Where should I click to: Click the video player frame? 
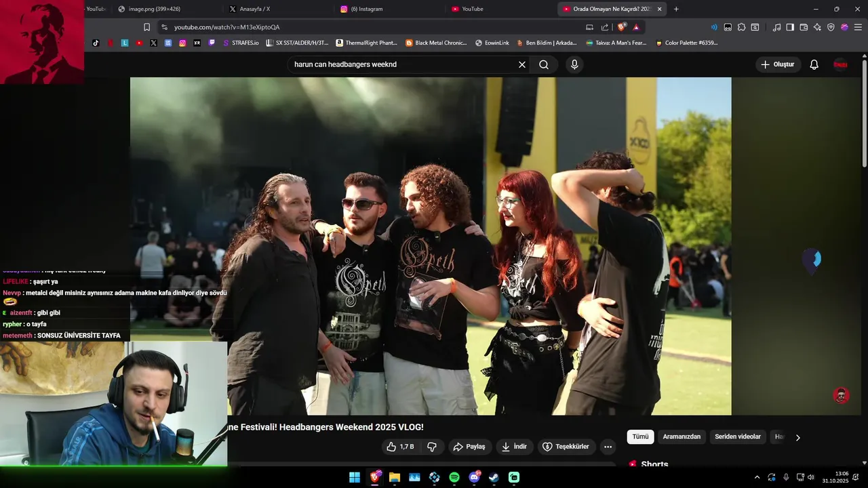point(431,246)
